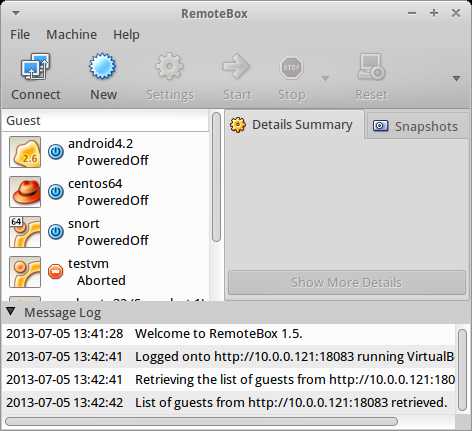Click the Details Summary gear icon
Screen dimensions: 472x431
(x=238, y=125)
